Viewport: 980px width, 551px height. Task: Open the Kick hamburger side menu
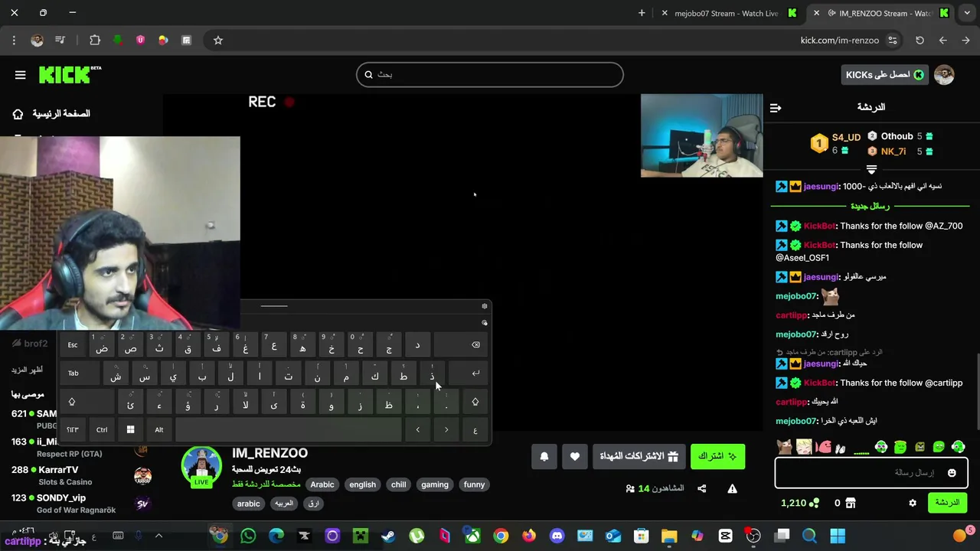(x=21, y=74)
